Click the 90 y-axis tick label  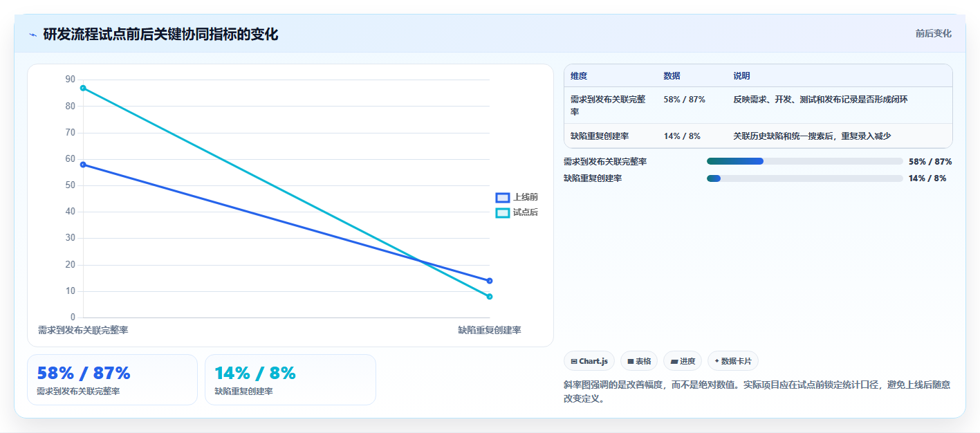coord(71,80)
